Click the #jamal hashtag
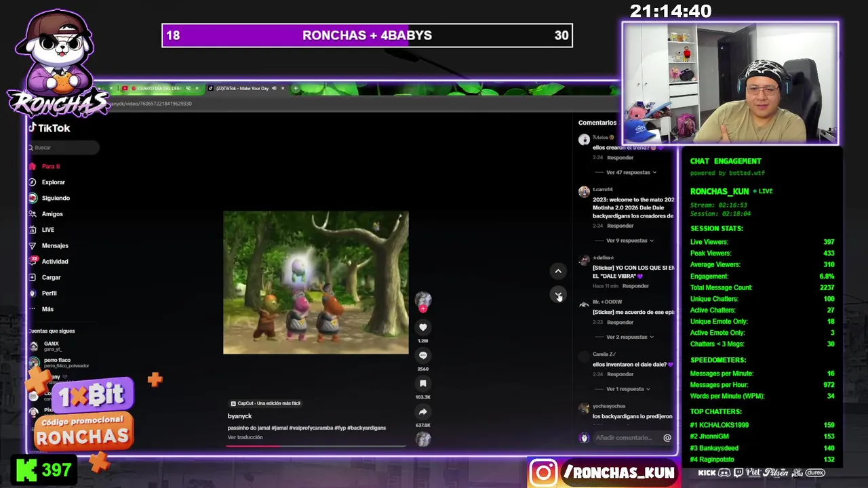The image size is (868, 488). click(279, 428)
